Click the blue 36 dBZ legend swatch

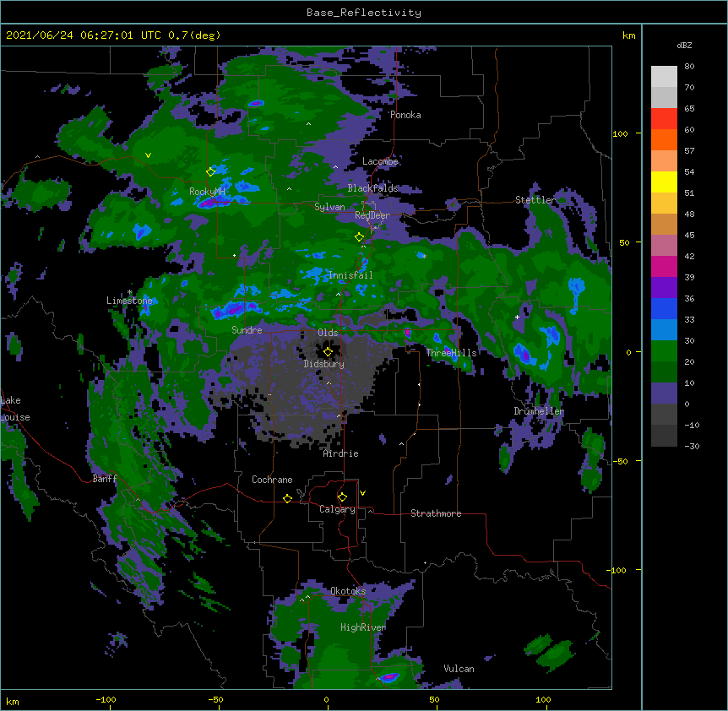pyautogui.click(x=664, y=308)
